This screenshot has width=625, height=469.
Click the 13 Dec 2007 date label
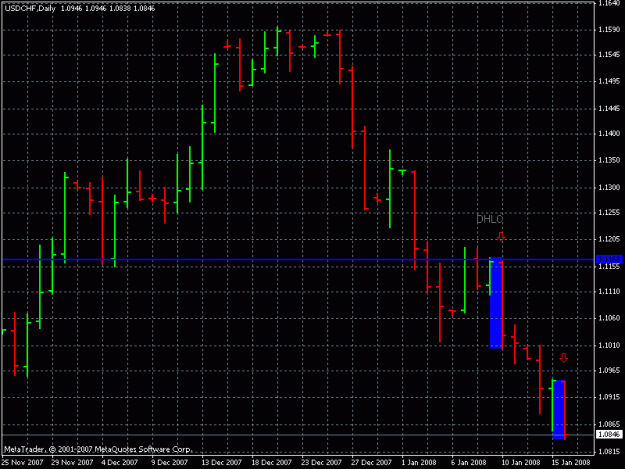[x=222, y=462]
